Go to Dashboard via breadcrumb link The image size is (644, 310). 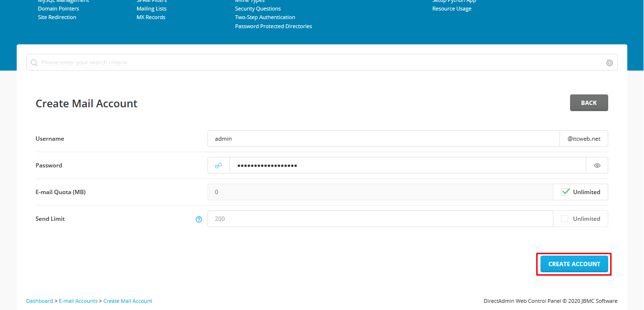(x=40, y=300)
